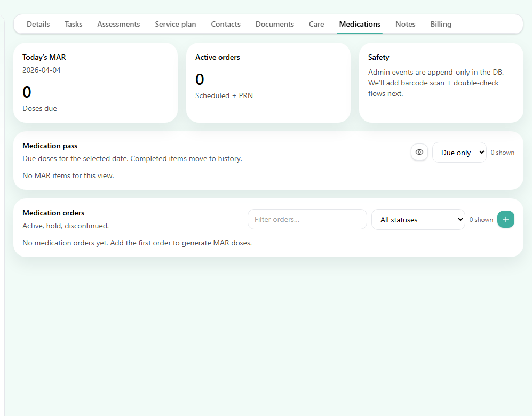Click the green plus icon to add an order

[506, 219]
